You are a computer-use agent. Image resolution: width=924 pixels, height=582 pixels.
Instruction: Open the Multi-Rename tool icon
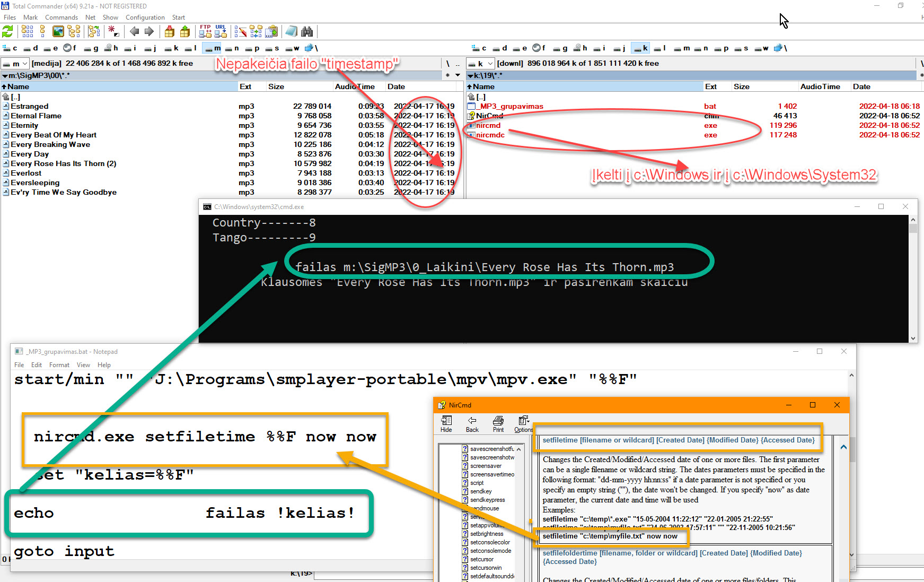click(241, 32)
